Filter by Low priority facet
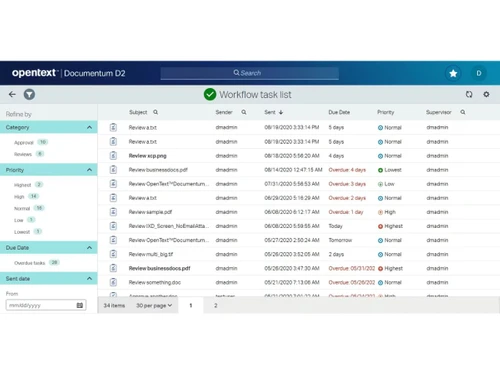This screenshot has height=375, width=500. [19, 220]
